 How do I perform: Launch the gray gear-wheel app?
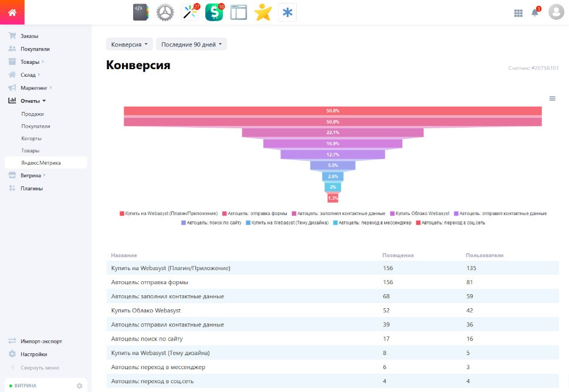[165, 12]
